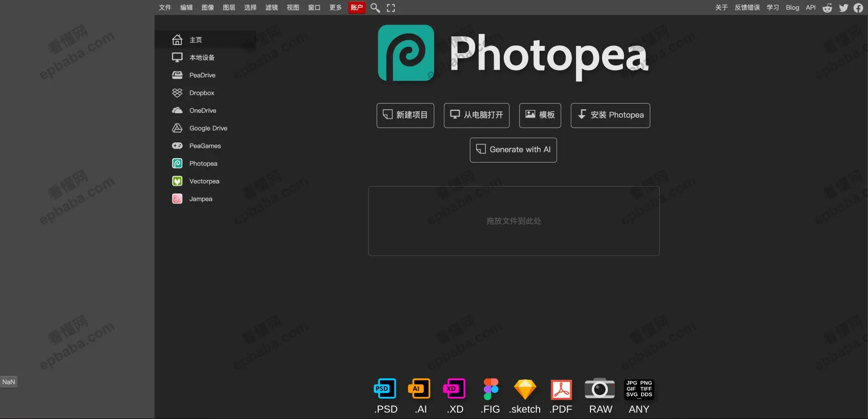This screenshot has width=868, height=419.
Task: Click the large Photopea logo
Action: [x=513, y=54]
